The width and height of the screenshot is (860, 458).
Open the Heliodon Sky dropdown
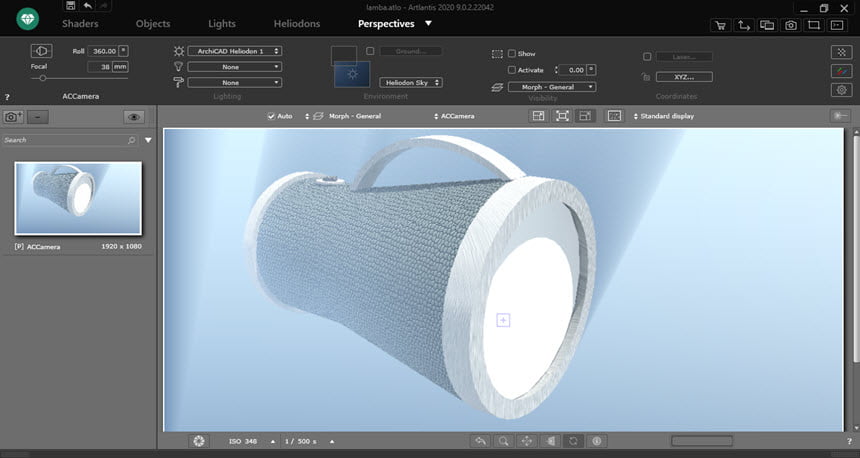tap(411, 82)
